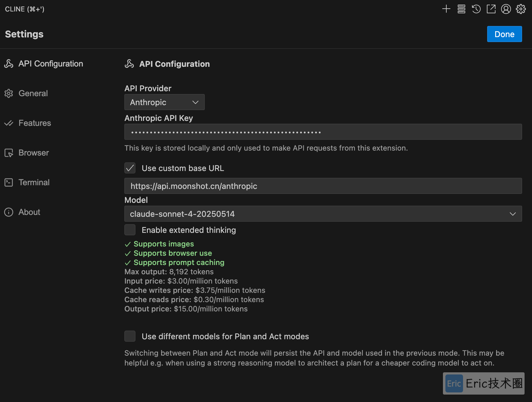The height and width of the screenshot is (402, 532).
Task: Switch to the General settings tab
Action: pyautogui.click(x=33, y=93)
